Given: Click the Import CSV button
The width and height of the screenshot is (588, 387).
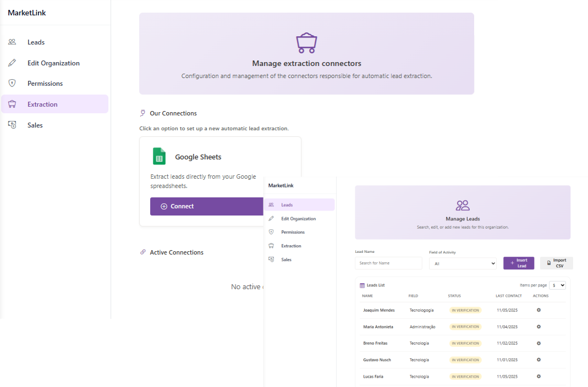Looking at the screenshot, I should [x=556, y=263].
